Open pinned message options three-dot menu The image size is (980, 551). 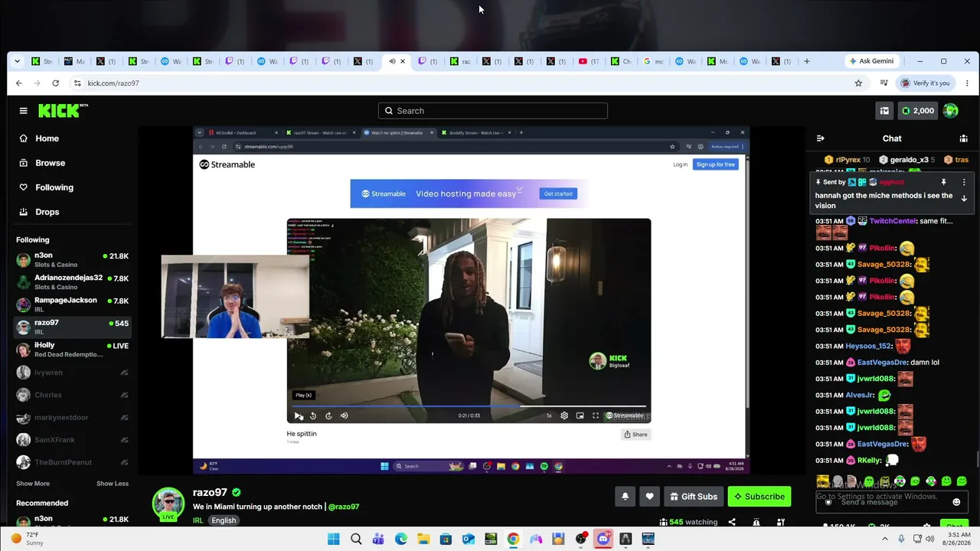tap(964, 182)
